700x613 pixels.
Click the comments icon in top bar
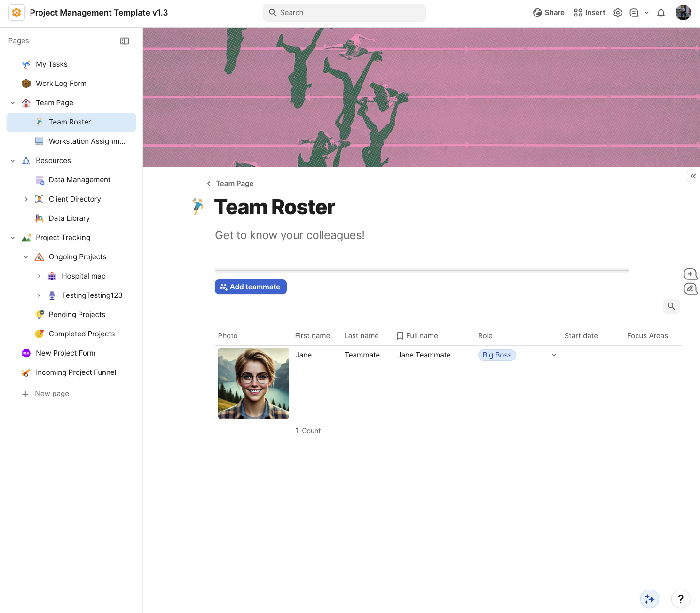point(634,13)
